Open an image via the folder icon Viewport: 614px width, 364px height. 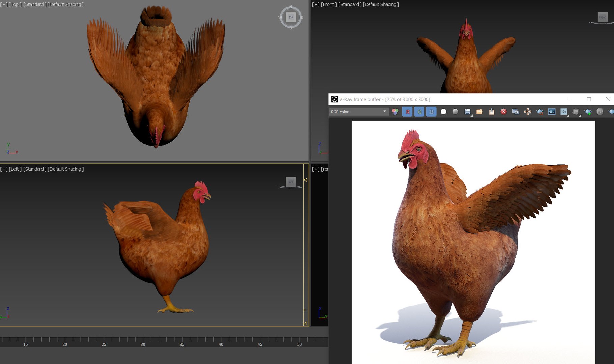pos(479,112)
